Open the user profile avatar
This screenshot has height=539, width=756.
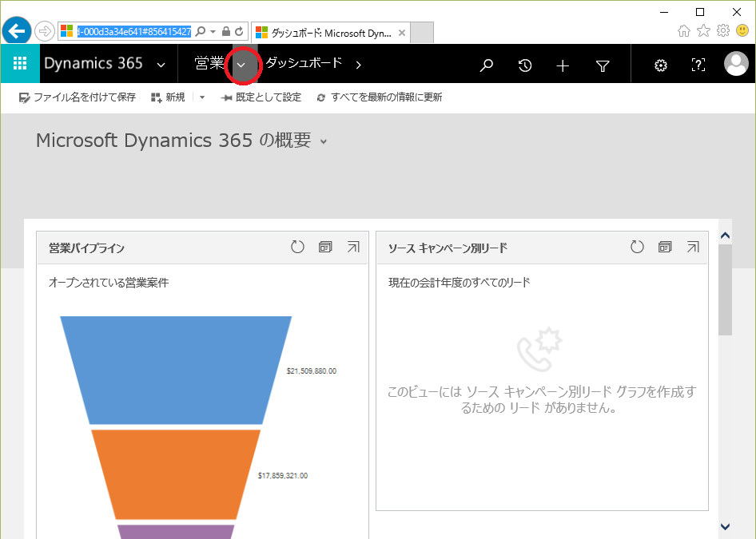736,64
